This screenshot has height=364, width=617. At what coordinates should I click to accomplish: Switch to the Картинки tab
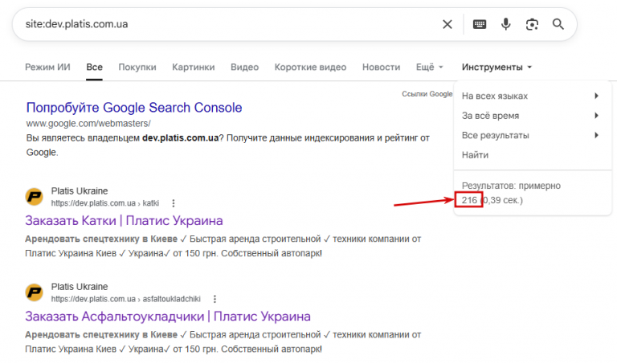[x=193, y=67]
